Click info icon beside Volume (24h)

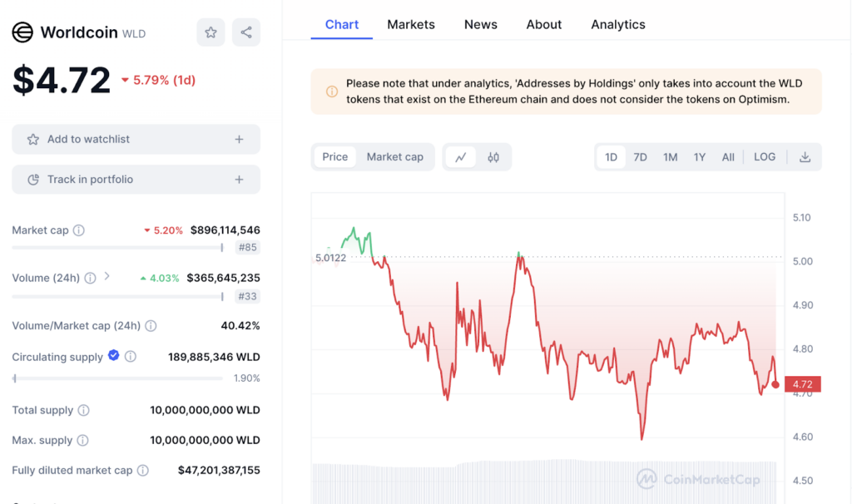coord(90,278)
